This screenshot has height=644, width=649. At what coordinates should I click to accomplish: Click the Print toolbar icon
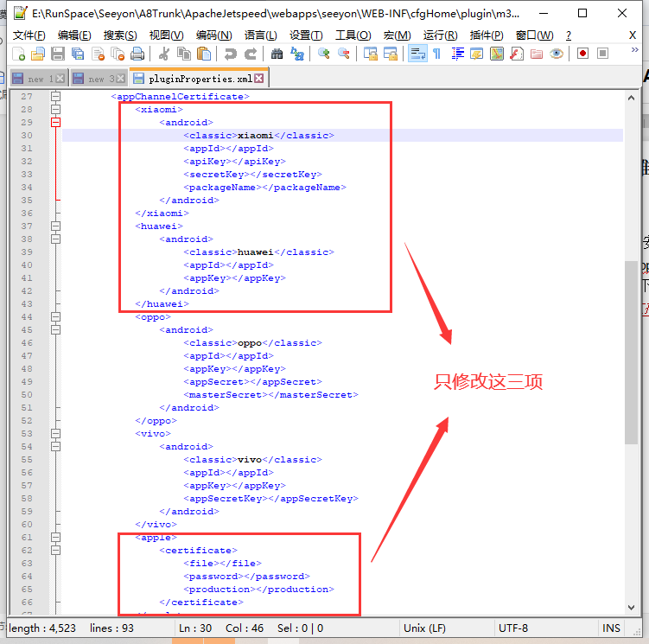137,54
